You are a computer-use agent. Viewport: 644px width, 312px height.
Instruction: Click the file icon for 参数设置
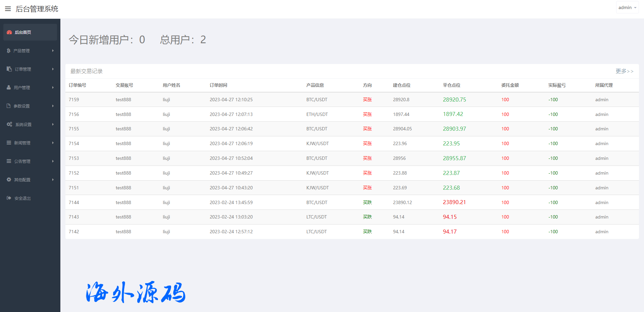(x=9, y=106)
